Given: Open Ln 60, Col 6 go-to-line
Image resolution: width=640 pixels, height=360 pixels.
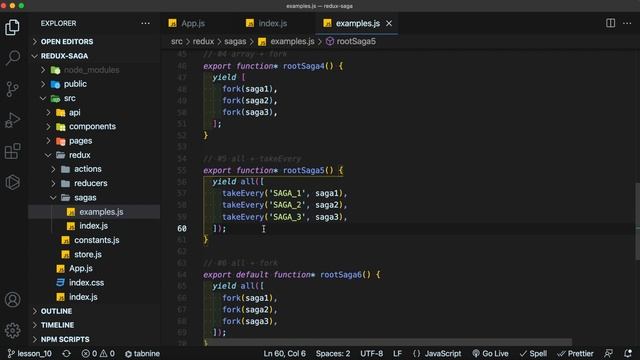Looking at the screenshot, I should click(284, 353).
